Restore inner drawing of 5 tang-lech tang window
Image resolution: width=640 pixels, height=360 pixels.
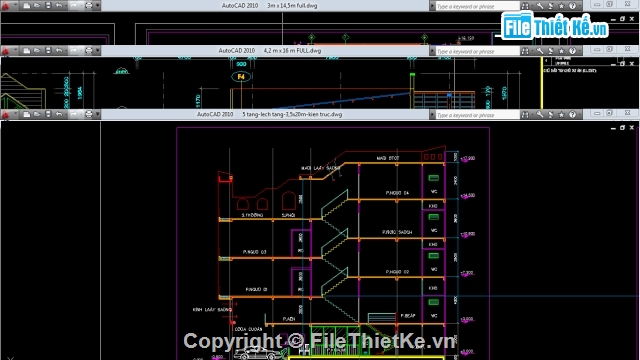(x=622, y=128)
